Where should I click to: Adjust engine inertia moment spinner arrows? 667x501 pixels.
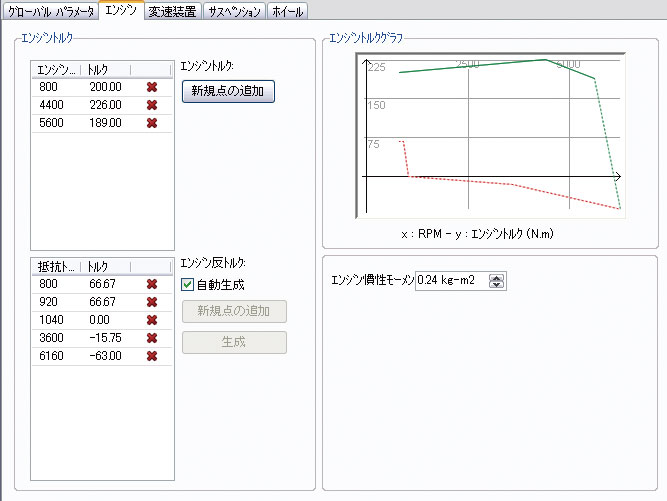[496, 281]
